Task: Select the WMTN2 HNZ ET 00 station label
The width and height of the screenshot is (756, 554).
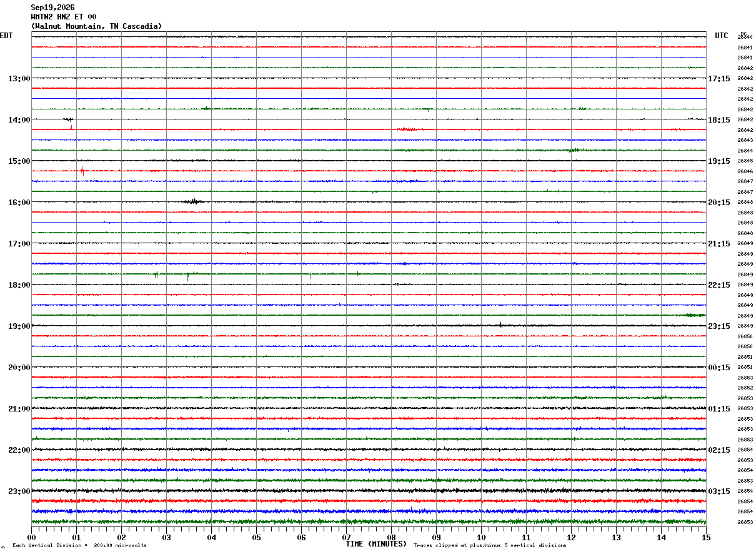Action: pyautogui.click(x=64, y=17)
